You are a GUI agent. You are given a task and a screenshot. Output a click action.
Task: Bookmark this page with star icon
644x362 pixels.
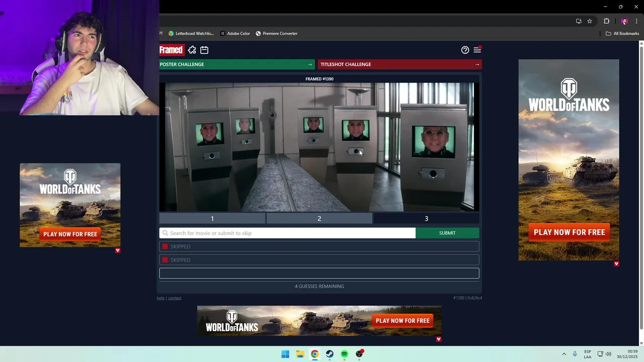(x=590, y=21)
